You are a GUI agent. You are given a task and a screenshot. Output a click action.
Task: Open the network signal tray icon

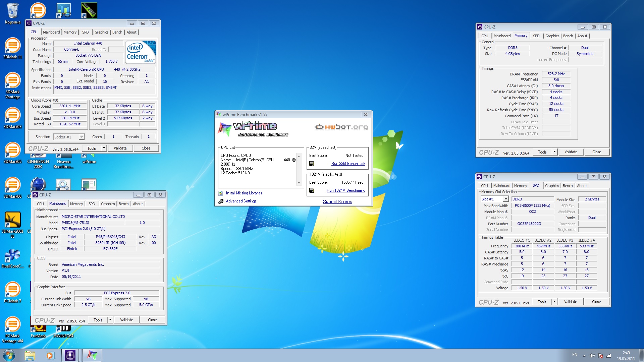coord(608,356)
